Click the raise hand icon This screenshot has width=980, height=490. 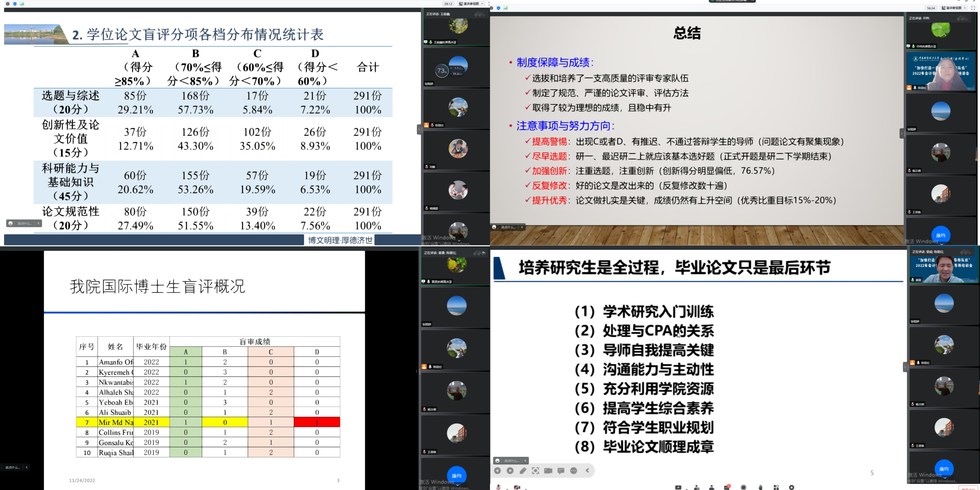point(760,487)
